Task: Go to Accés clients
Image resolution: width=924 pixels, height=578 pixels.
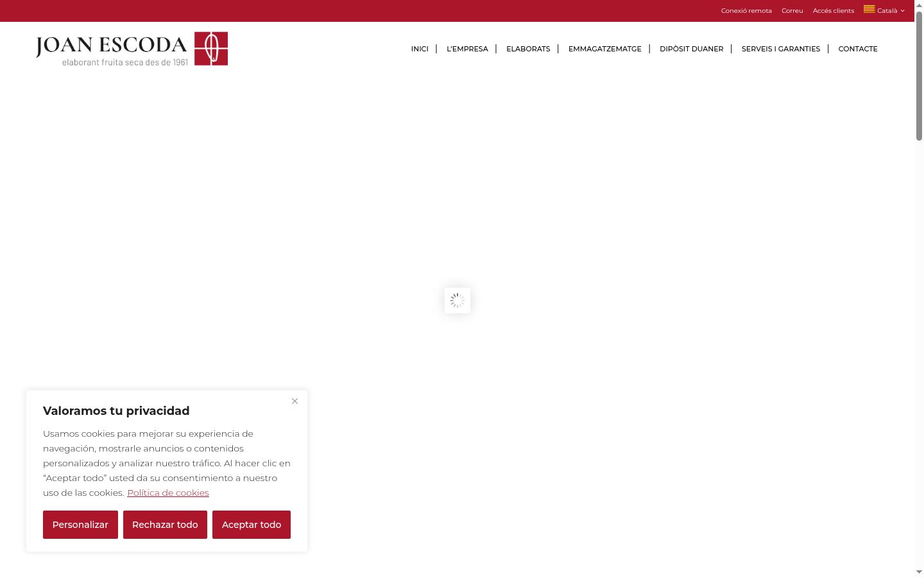Action: (834, 11)
